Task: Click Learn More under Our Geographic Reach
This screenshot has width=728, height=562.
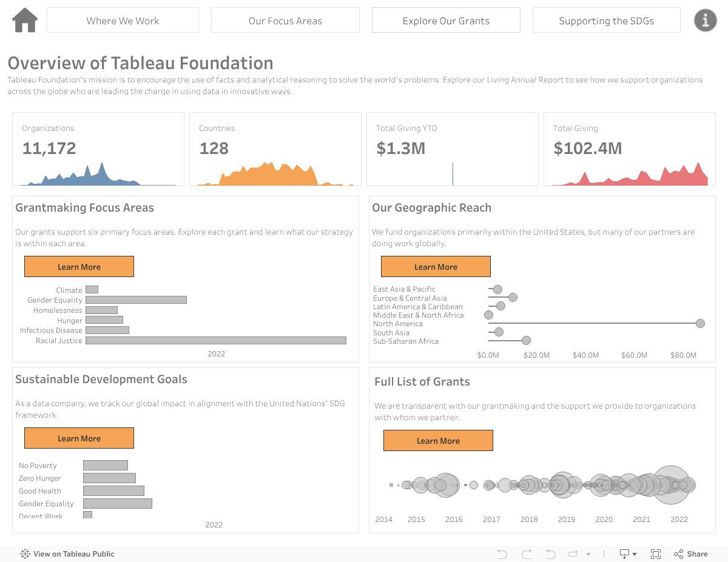Action: coord(436,267)
